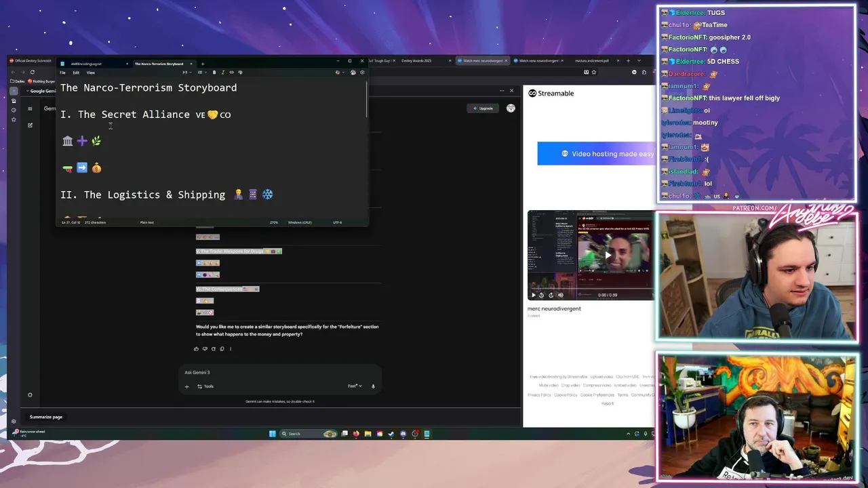The height and width of the screenshot is (488, 868).
Task: Click the Summarize page button
Action: click(x=46, y=417)
